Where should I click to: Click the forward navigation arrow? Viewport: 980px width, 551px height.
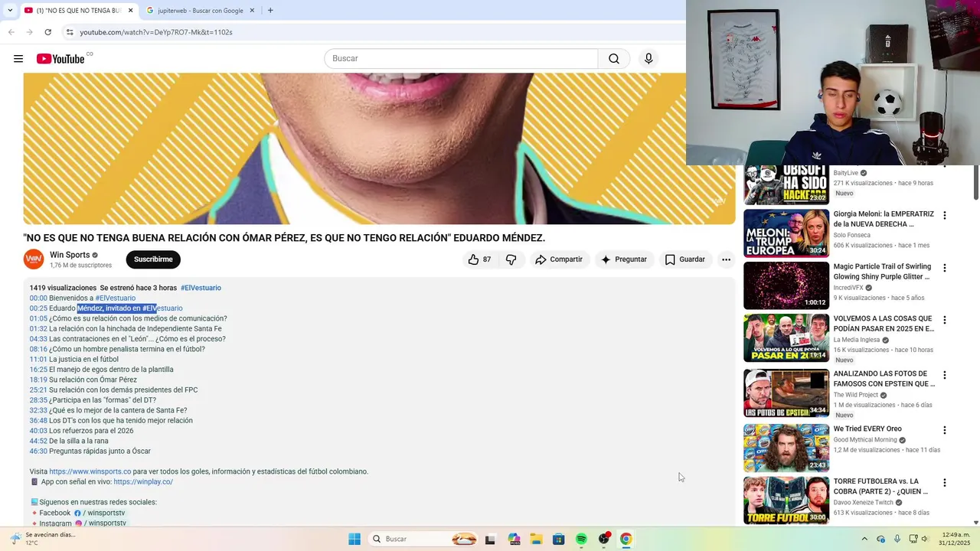[x=29, y=32]
